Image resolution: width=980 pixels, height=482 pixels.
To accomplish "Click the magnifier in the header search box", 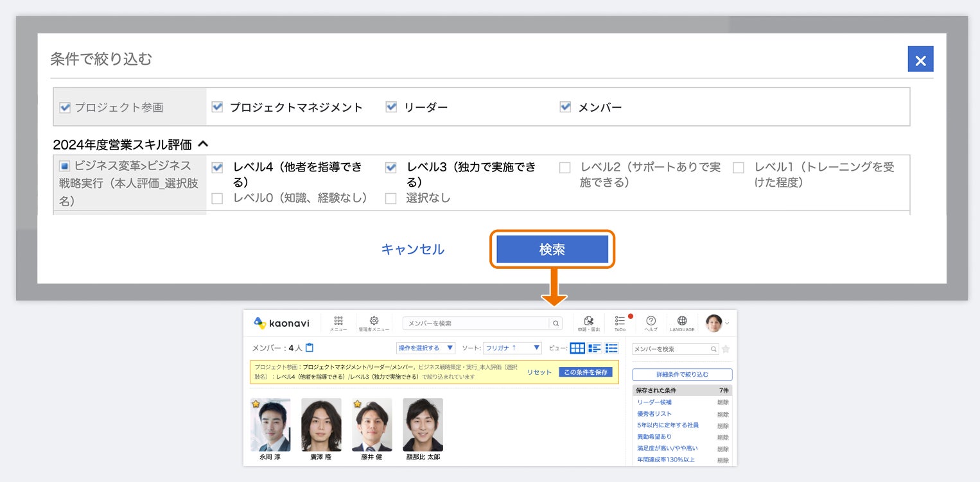I will pos(556,323).
